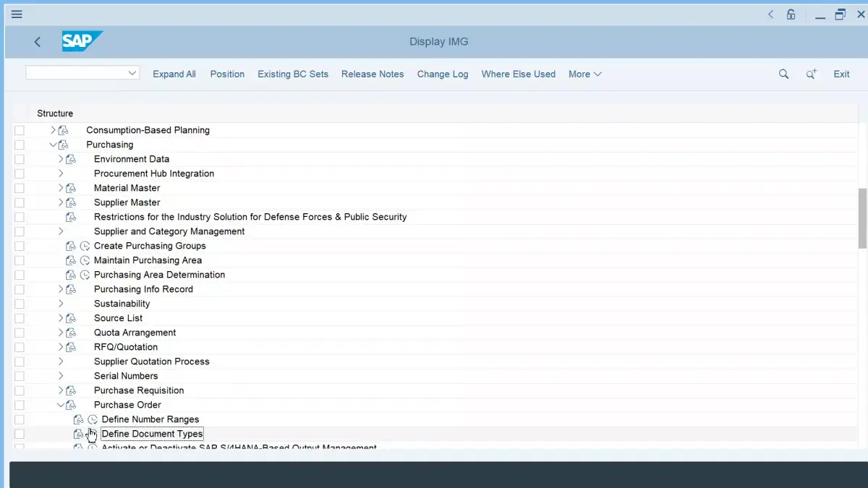Click the vertical scrollbar thumb on right

862,218
